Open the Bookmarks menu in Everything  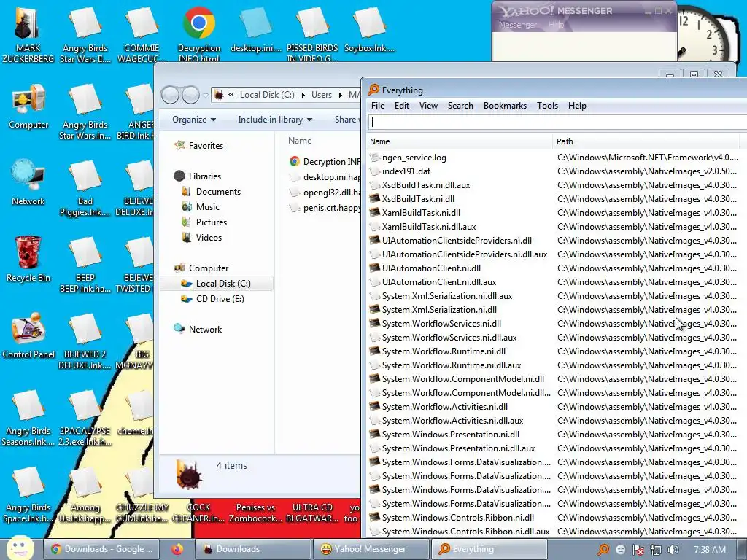505,106
